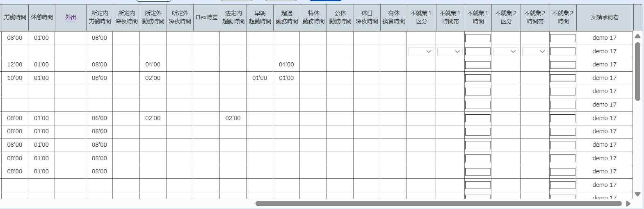644x209 pixels.
Task: Select the 労働時間 column header
Action: point(15,17)
